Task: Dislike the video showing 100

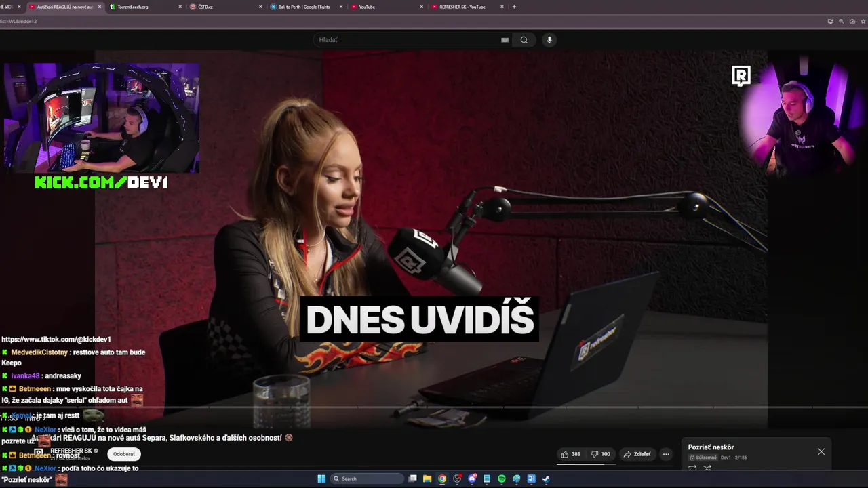Action: coord(601,454)
